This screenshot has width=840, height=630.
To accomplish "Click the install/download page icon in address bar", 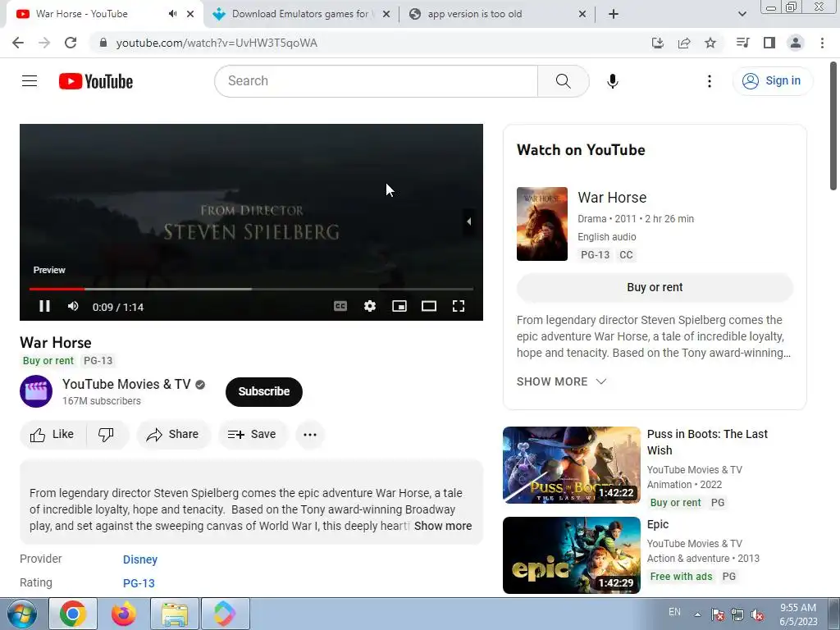I will click(657, 43).
